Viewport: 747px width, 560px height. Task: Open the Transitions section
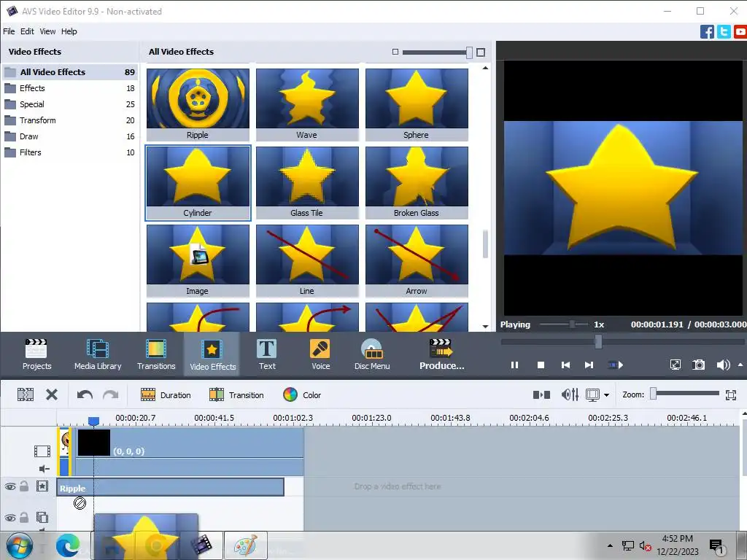click(x=156, y=354)
